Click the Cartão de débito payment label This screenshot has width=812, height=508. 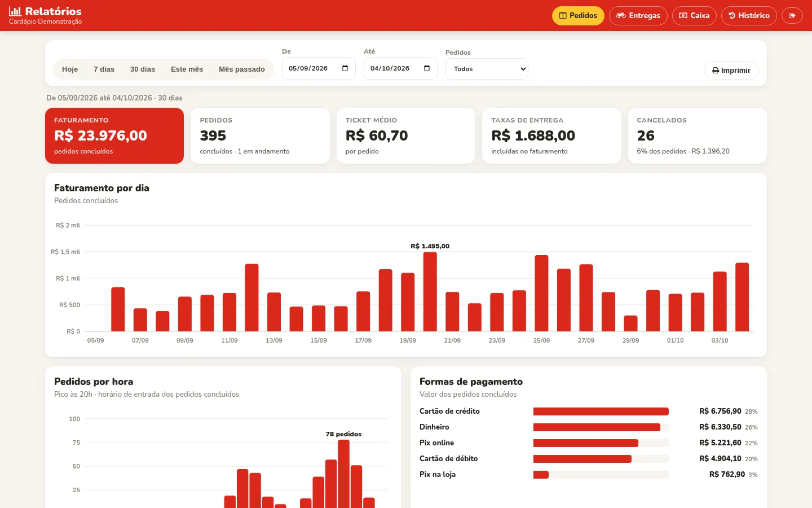tap(448, 459)
